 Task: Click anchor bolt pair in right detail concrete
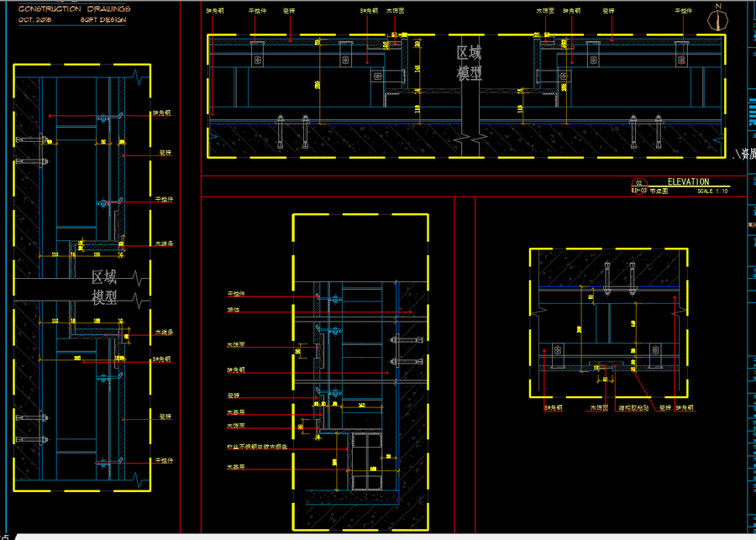620,279
